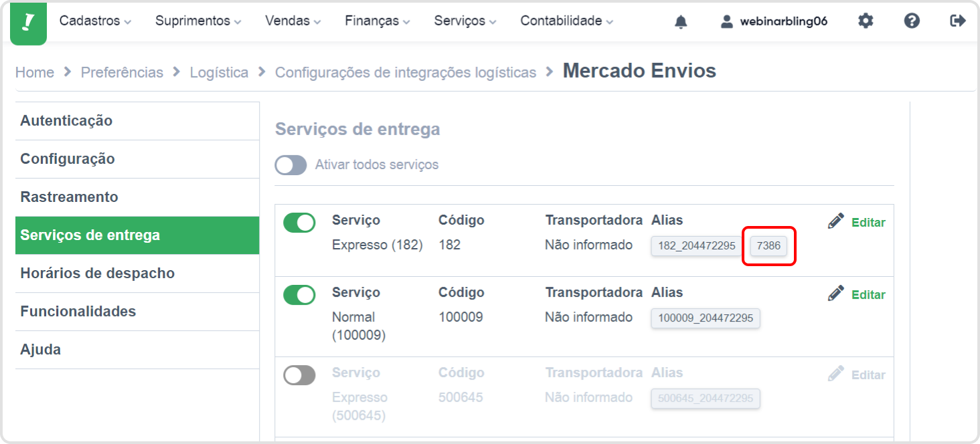Open settings gear icon
The image size is (980, 444).
pos(866,21)
